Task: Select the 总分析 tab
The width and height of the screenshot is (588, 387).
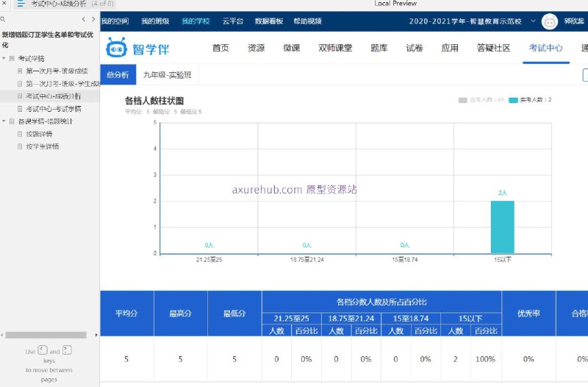Action: click(118, 75)
